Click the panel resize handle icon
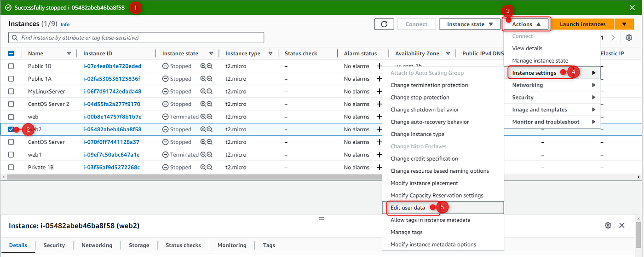The image size is (644, 257). (x=322, y=219)
